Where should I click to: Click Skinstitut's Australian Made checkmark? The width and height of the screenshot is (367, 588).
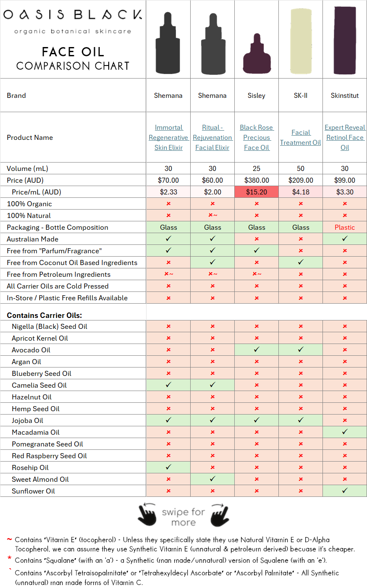click(x=345, y=239)
